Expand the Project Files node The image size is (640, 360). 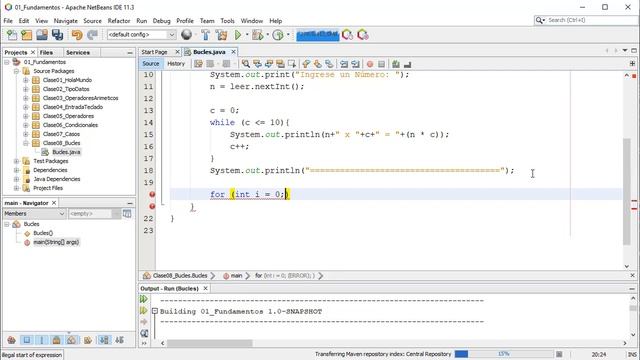(16, 188)
